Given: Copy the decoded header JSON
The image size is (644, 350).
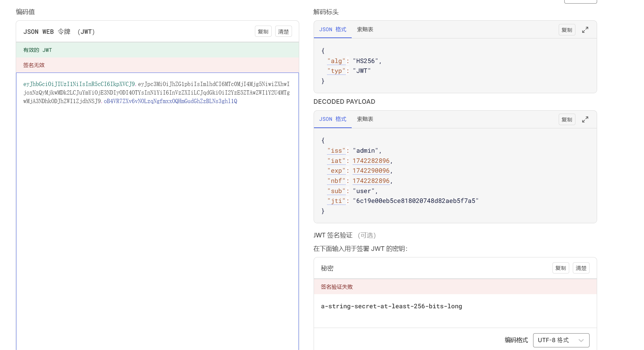Looking at the screenshot, I should tap(567, 30).
